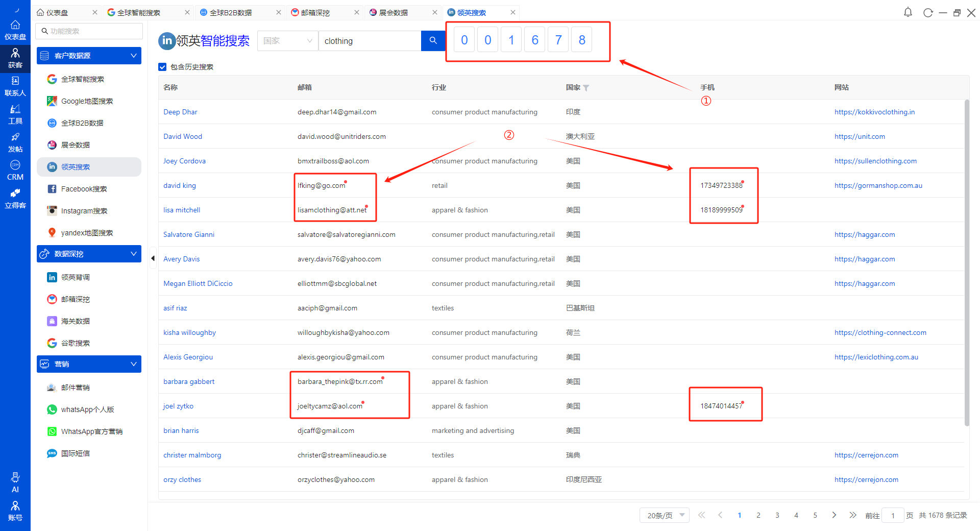980x531 pixels.
Task: Open the https://haggar.com link for Salvatore Gianni
Action: (x=865, y=234)
